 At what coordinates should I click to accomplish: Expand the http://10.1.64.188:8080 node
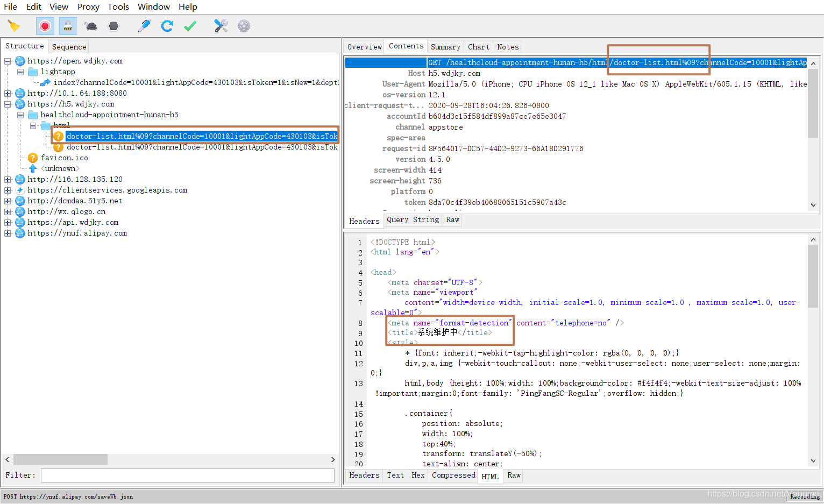pos(8,93)
